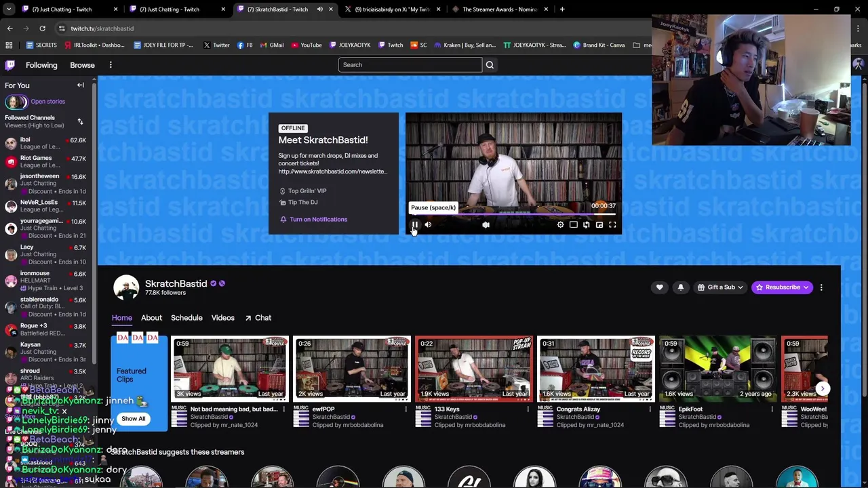The image size is (868, 488).
Task: Mute the SkratchBastid tab audio icon
Action: [319, 9]
